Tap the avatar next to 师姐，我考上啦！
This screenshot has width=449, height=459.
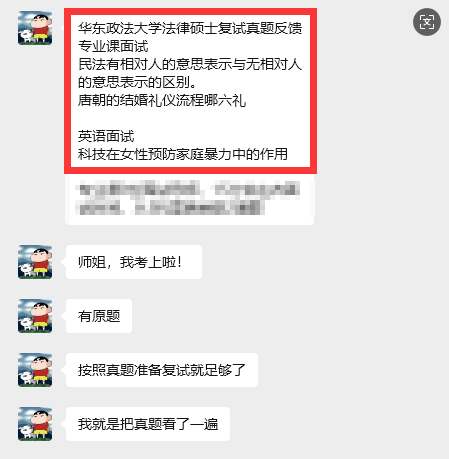pyautogui.click(x=35, y=262)
